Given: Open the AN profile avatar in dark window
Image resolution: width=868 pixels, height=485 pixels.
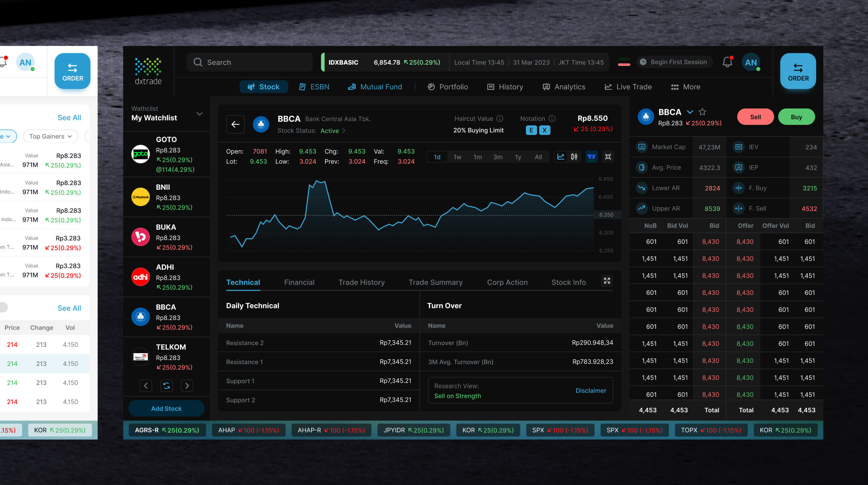Looking at the screenshot, I should tap(751, 62).
